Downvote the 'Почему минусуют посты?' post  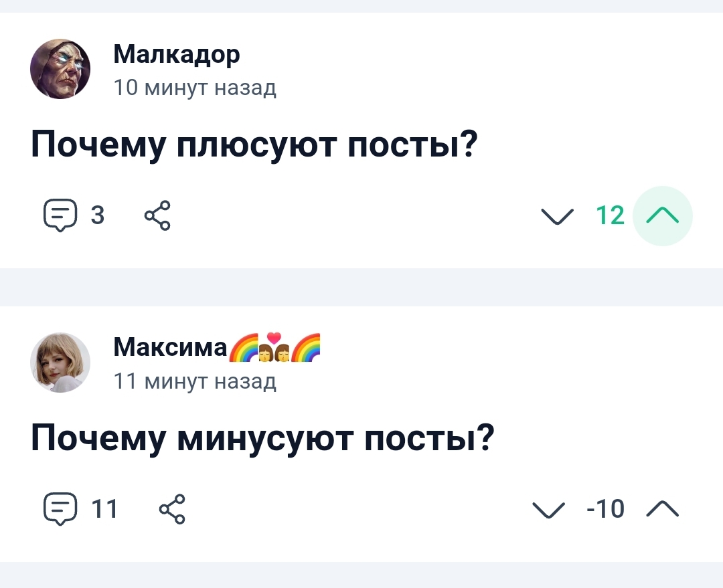(549, 509)
